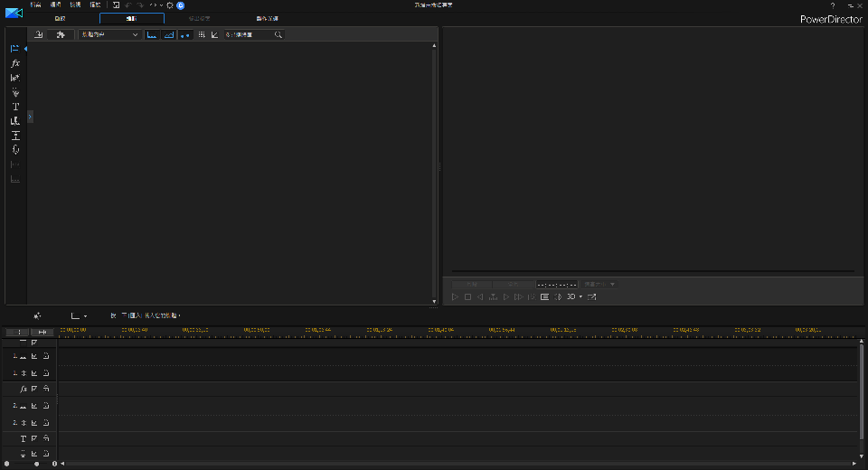Open the PiP Objects Room
The width and height of the screenshot is (868, 470).
pyautogui.click(x=15, y=78)
